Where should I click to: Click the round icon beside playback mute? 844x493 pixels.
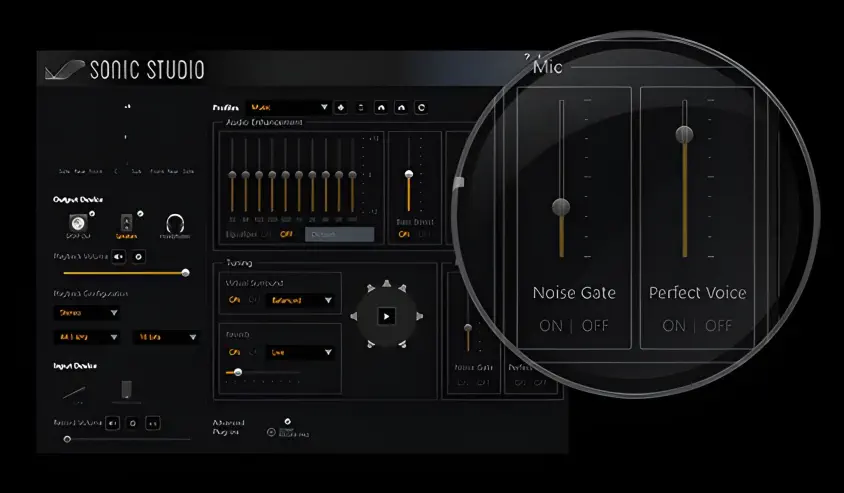pos(138,257)
